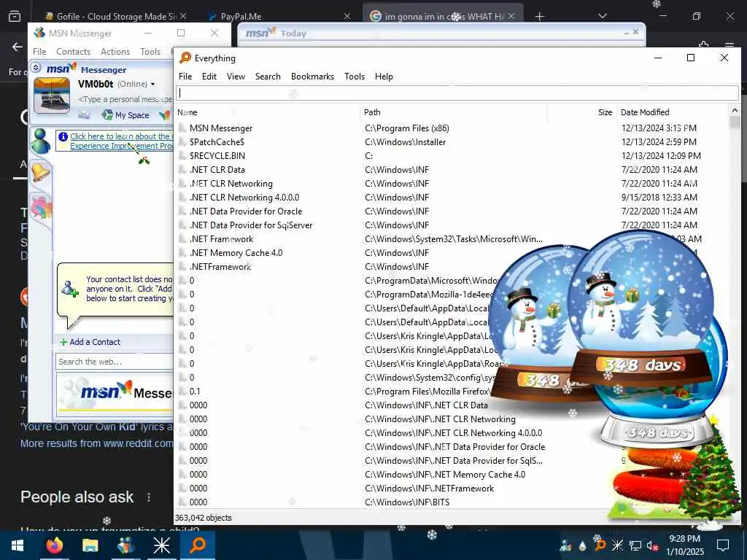The height and width of the screenshot is (560, 747).
Task: Open the Search menu in Everything
Action: 268,76
